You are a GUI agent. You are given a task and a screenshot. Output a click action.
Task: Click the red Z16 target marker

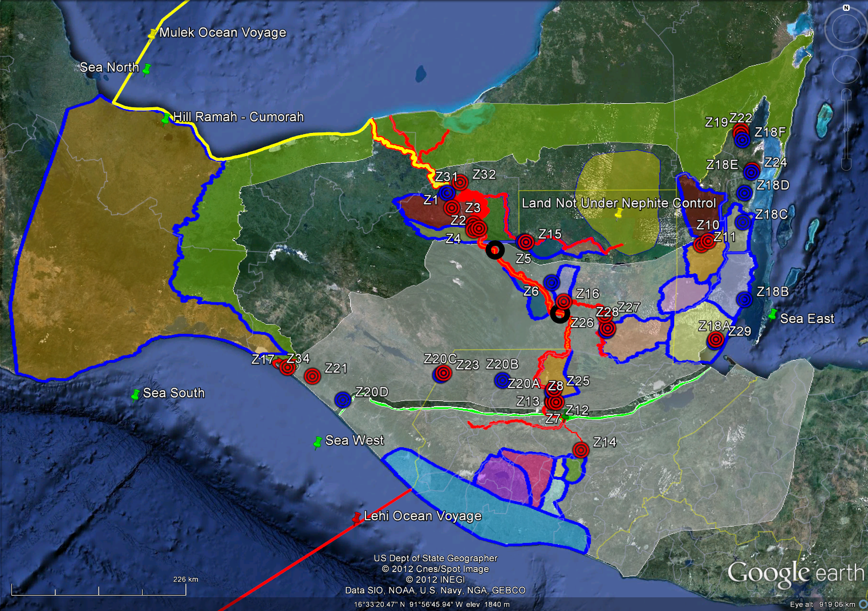pos(563,301)
